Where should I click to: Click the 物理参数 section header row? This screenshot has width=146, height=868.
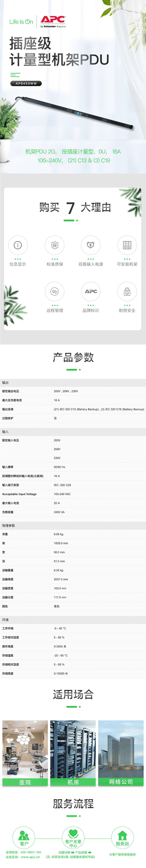(x=73, y=525)
